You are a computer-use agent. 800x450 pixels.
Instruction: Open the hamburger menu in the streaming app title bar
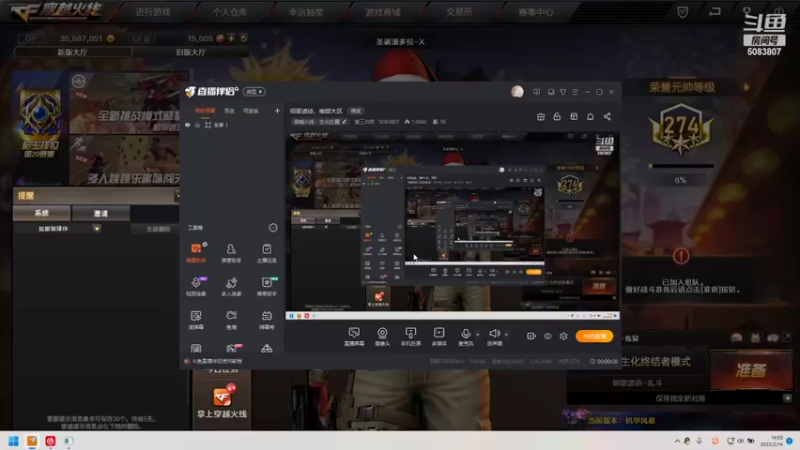pos(575,92)
